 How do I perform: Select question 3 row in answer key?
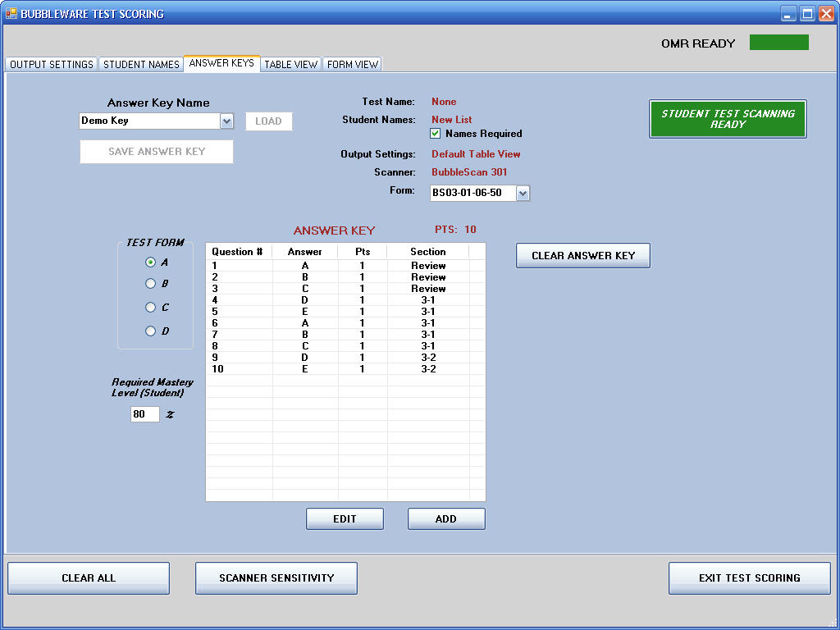345,289
